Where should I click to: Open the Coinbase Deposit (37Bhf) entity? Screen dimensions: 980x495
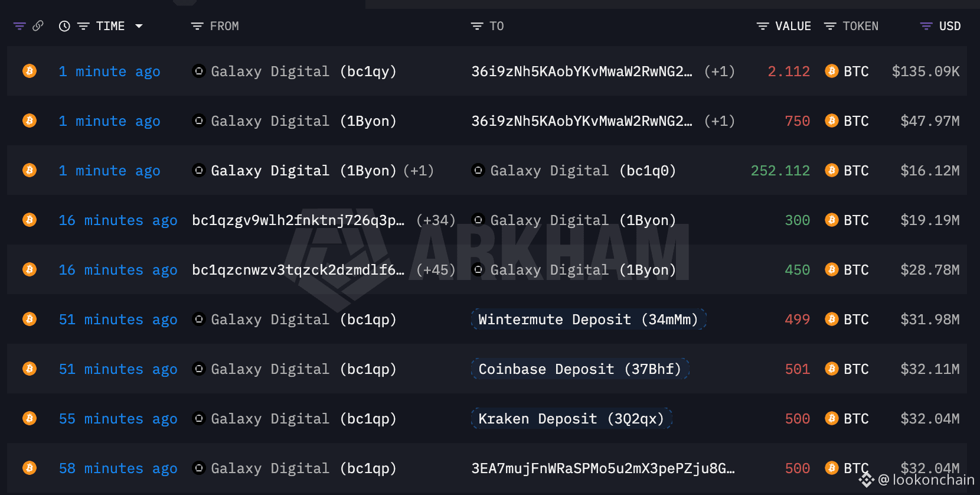(580, 369)
